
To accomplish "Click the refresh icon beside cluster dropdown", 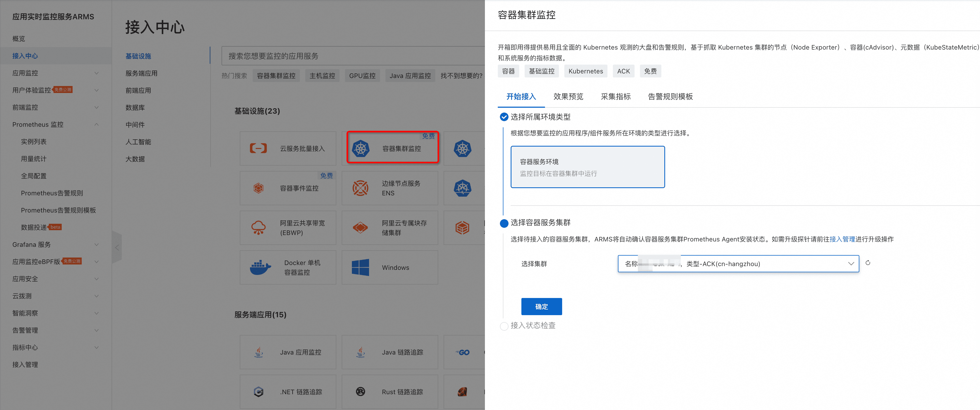I will coord(868,263).
